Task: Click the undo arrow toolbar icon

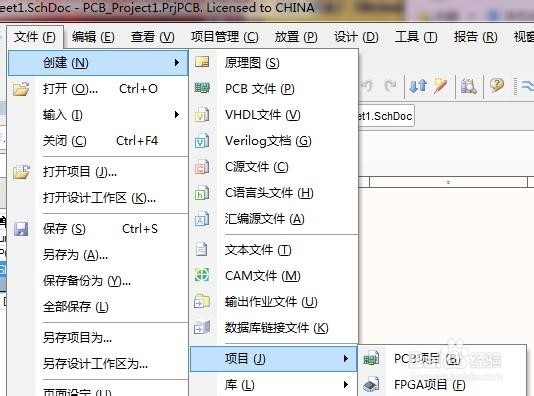Action: click(367, 85)
